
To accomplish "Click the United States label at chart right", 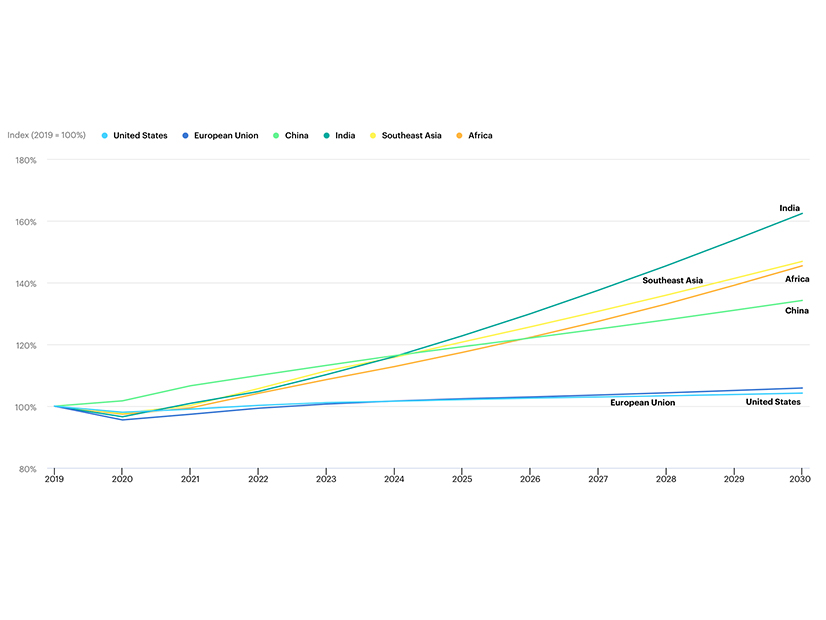I will [x=772, y=401].
